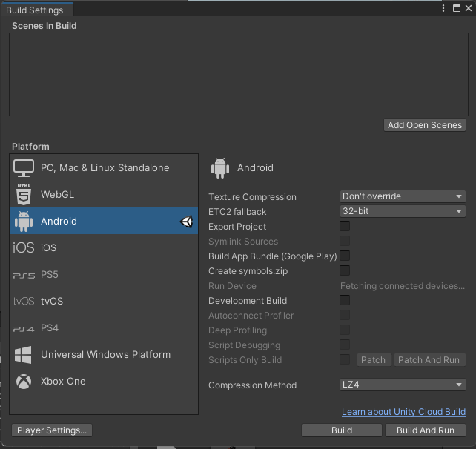Click inside the Scenes In Build list
This screenshot has width=476, height=449.
(x=239, y=74)
